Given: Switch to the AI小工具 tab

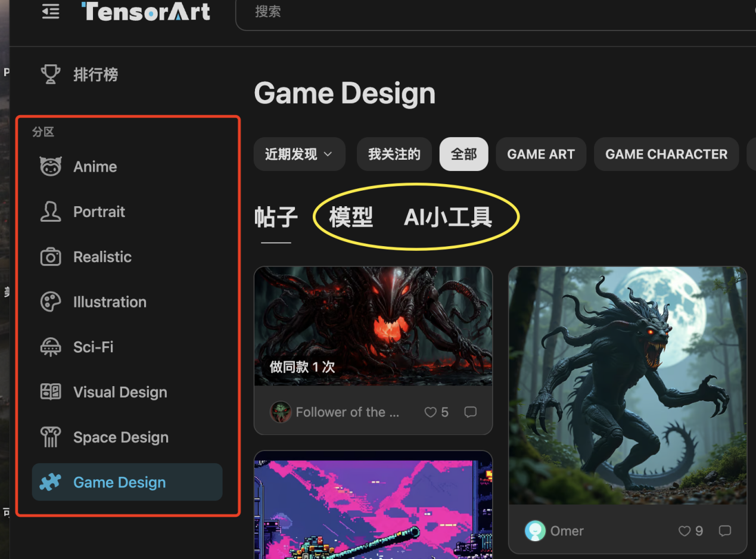Looking at the screenshot, I should pos(447,218).
